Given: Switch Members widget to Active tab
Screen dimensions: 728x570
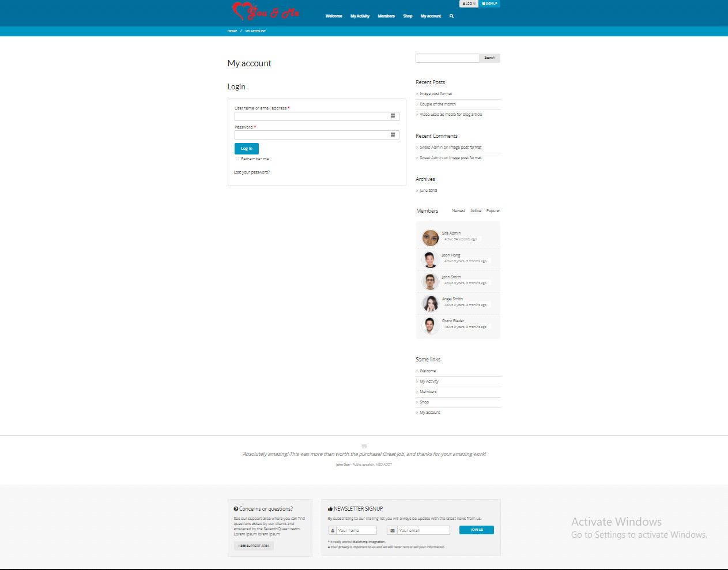Looking at the screenshot, I should (x=476, y=211).
